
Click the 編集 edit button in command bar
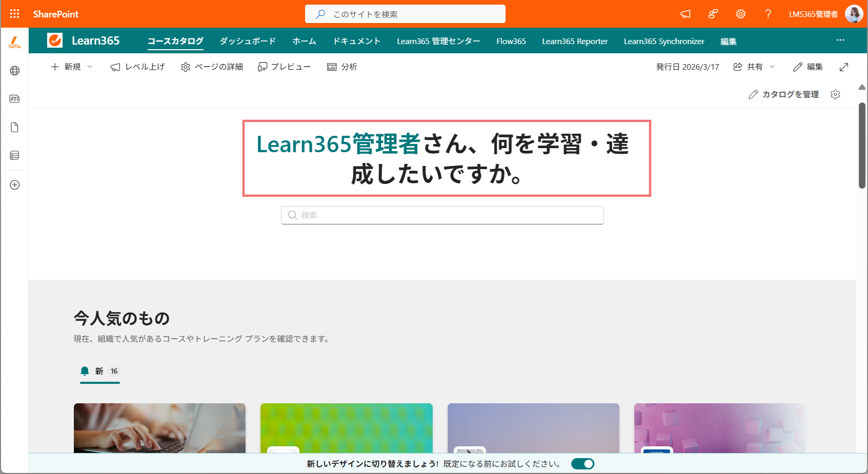(x=808, y=67)
